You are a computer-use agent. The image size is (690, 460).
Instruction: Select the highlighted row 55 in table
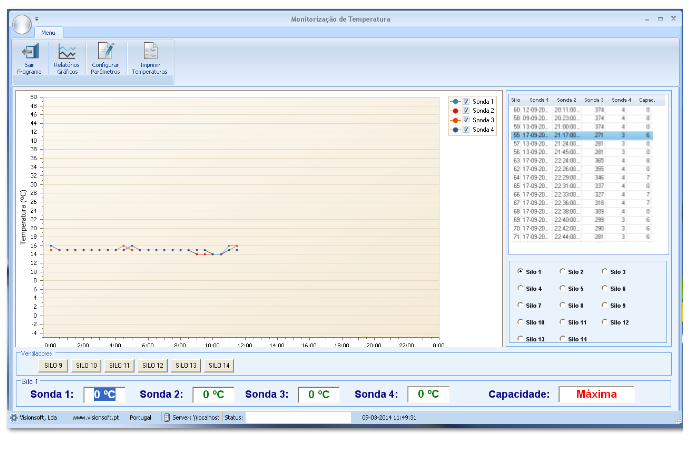coord(581,135)
